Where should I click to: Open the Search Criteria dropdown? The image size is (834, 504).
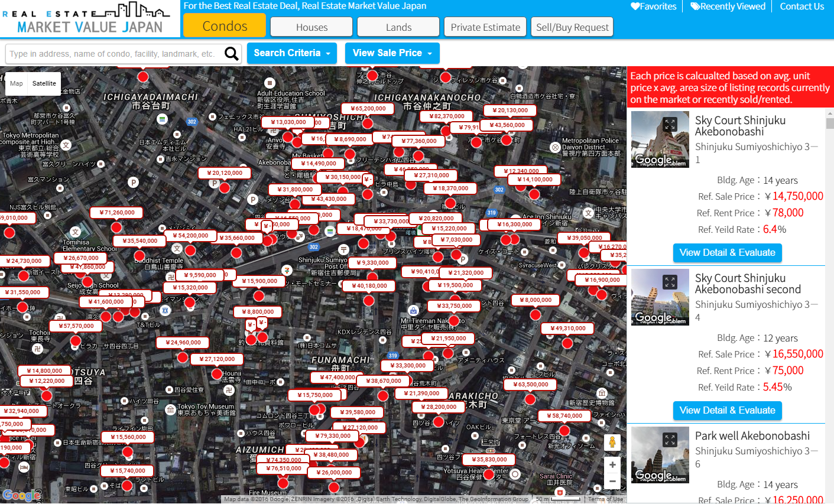point(292,53)
